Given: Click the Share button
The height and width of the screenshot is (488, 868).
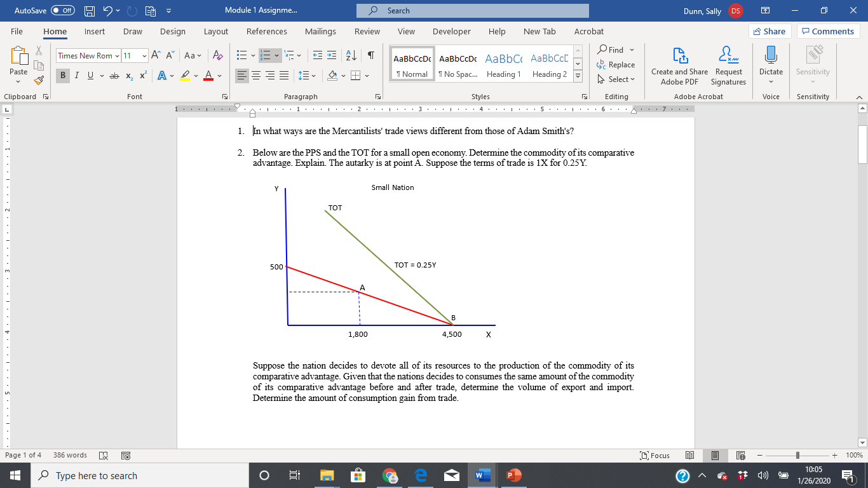Looking at the screenshot, I should click(768, 30).
